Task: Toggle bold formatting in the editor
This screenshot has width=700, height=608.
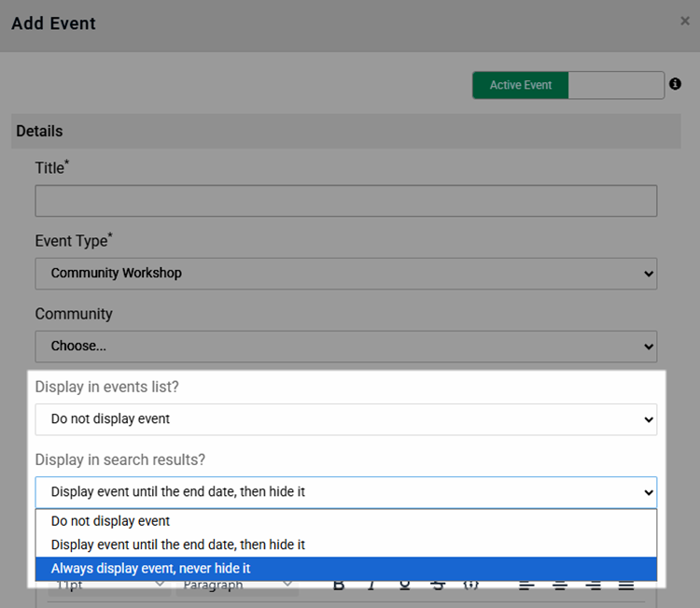Action: pyautogui.click(x=339, y=586)
